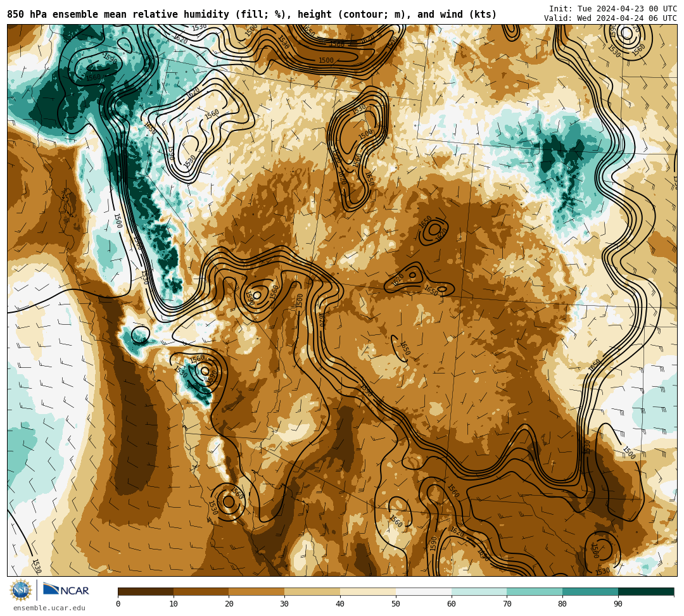Screen dimensions: 684x616
Task: Click the colorbar tick label '90'
Action: [618, 604]
